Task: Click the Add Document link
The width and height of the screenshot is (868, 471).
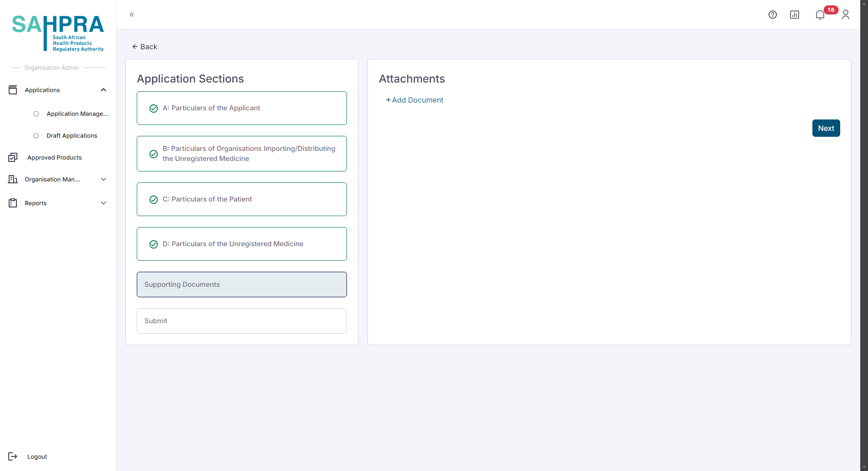Action: [x=414, y=100]
